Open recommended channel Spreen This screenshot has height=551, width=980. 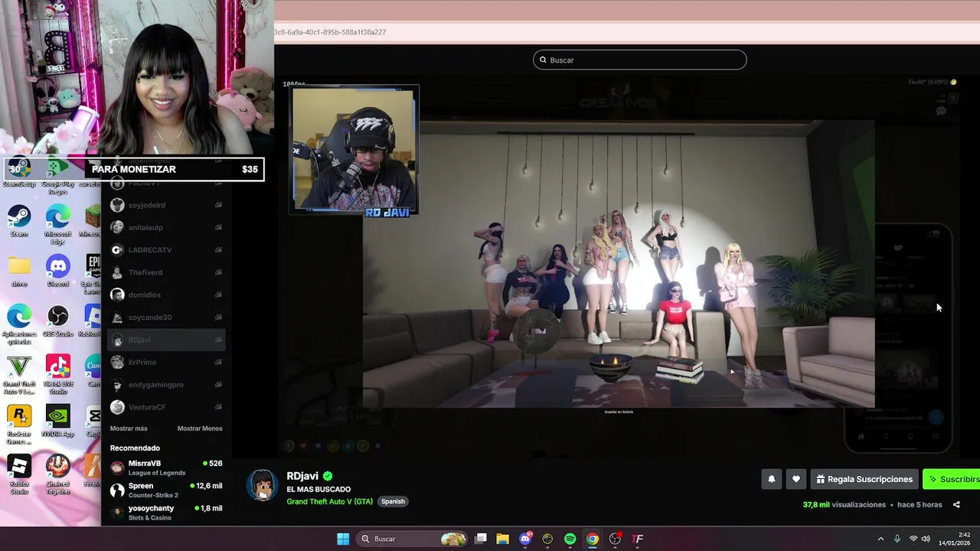tap(167, 490)
